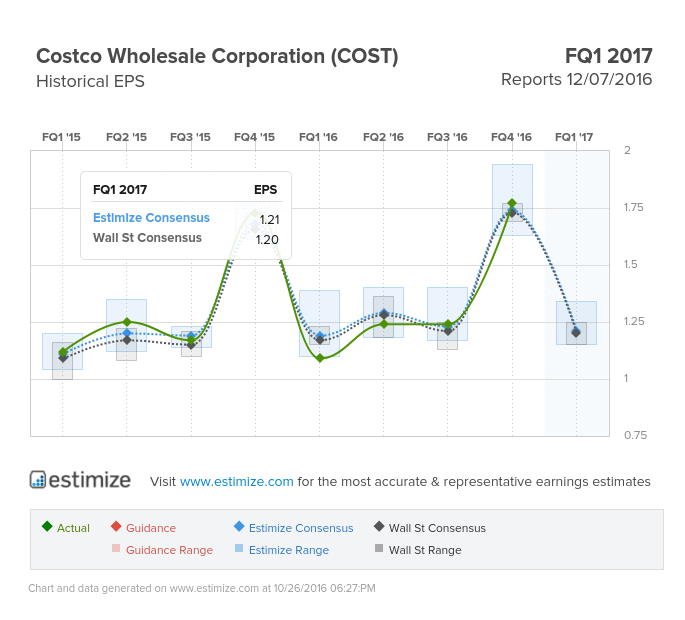Click the Wall St Range legend swatch

coord(379,548)
